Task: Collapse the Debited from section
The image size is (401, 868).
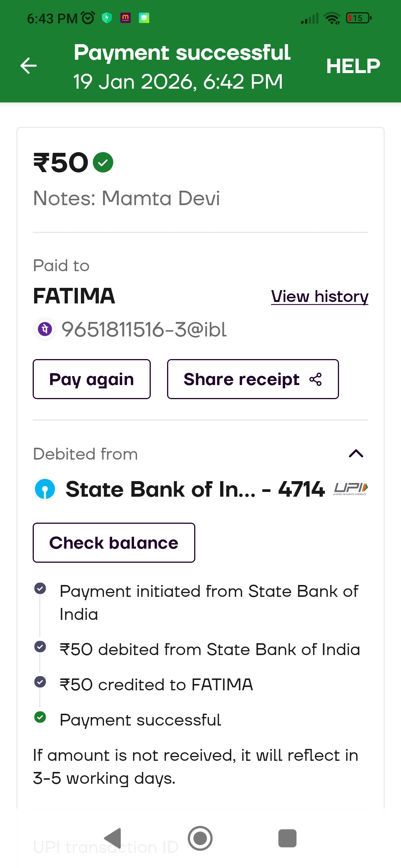Action: coord(356,453)
